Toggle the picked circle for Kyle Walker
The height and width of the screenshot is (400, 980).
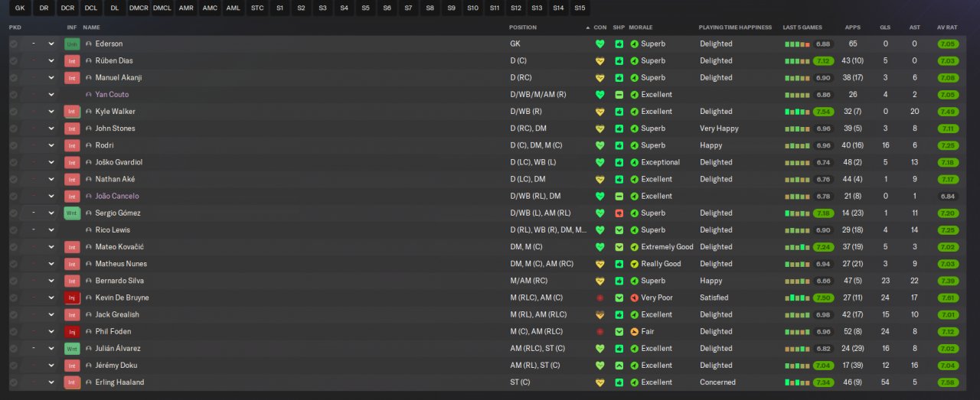pos(14,111)
